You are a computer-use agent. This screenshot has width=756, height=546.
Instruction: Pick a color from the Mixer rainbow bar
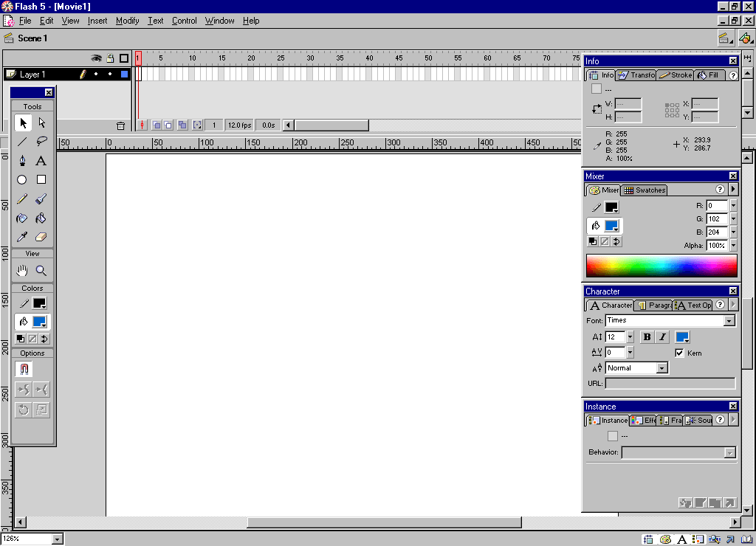point(661,267)
